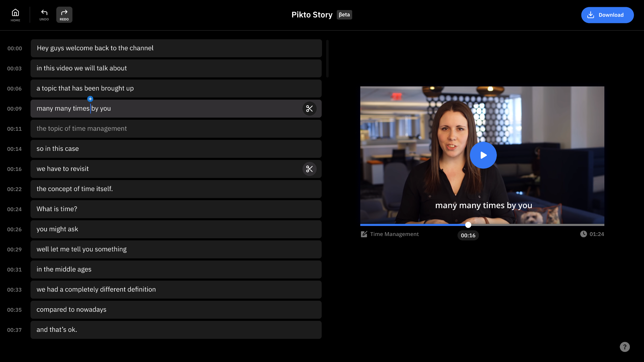644x362 pixels.
Task: Toggle the beta label on Pikto Story
Action: (x=345, y=14)
